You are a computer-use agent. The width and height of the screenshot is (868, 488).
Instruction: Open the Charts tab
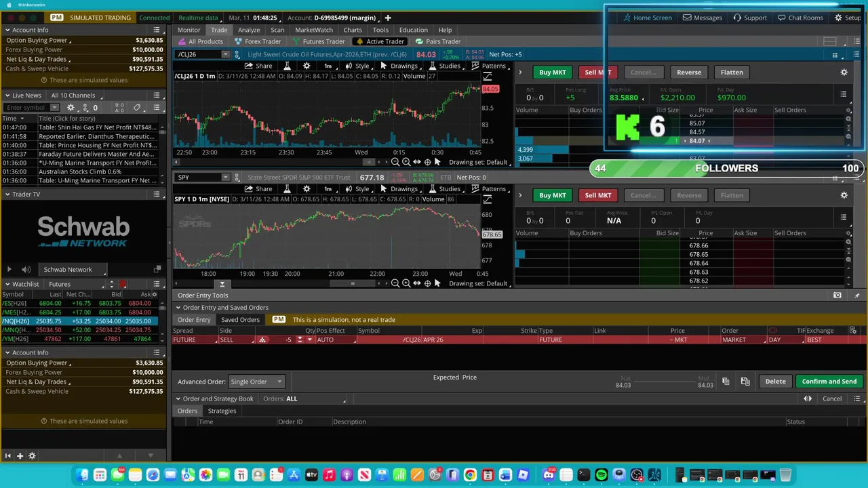[x=353, y=30]
